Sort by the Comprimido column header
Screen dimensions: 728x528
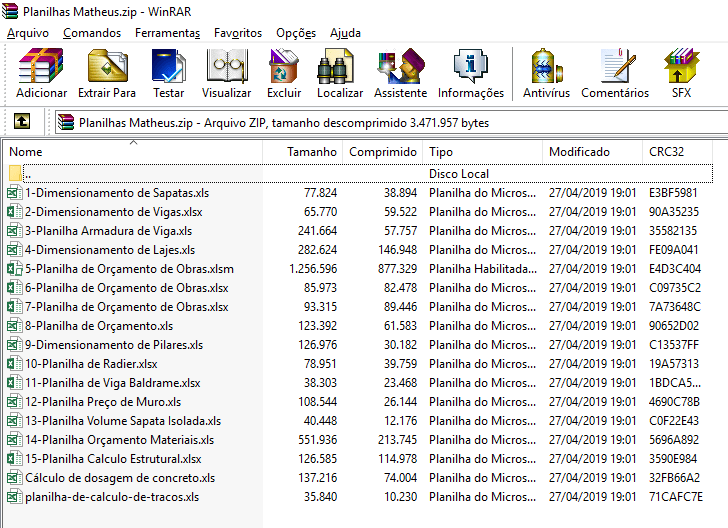(x=383, y=152)
